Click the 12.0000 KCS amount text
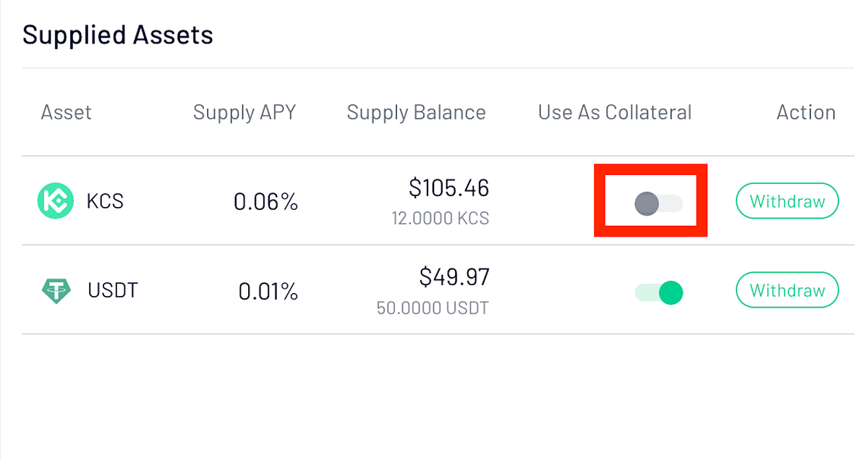 coord(441,218)
